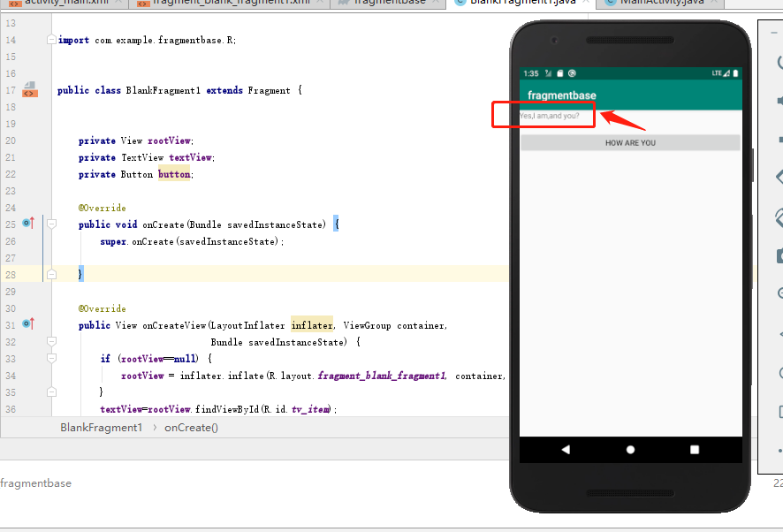
Task: Tap the emulator's Overview square button
Action: click(x=694, y=450)
